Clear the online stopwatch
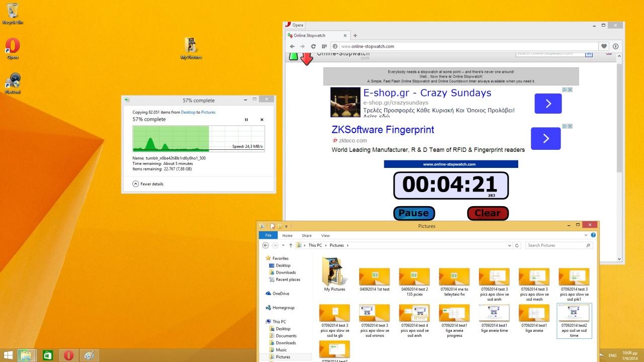644x362 pixels. (488, 213)
